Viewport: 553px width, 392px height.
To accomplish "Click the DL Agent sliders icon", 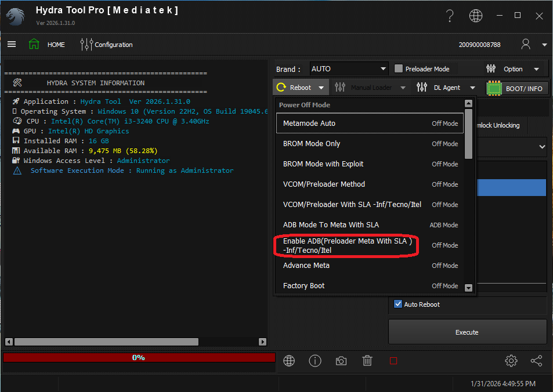I will [x=422, y=87].
